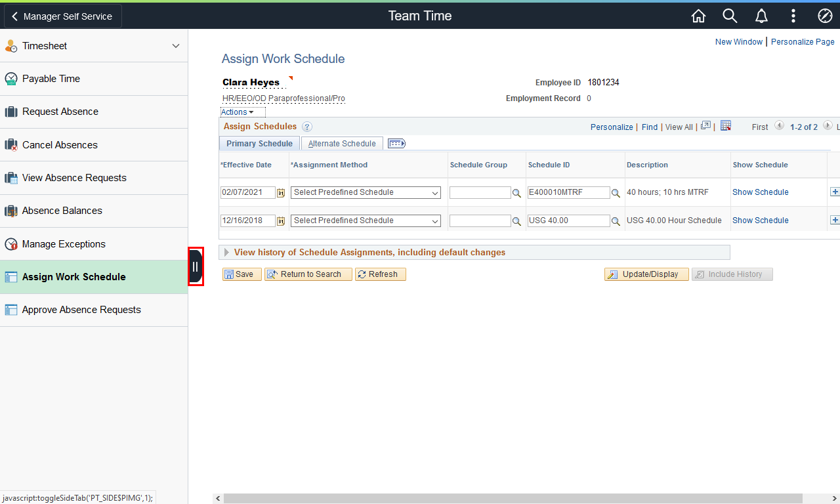
Task: Collapse the side navigation panel handle
Action: click(196, 266)
